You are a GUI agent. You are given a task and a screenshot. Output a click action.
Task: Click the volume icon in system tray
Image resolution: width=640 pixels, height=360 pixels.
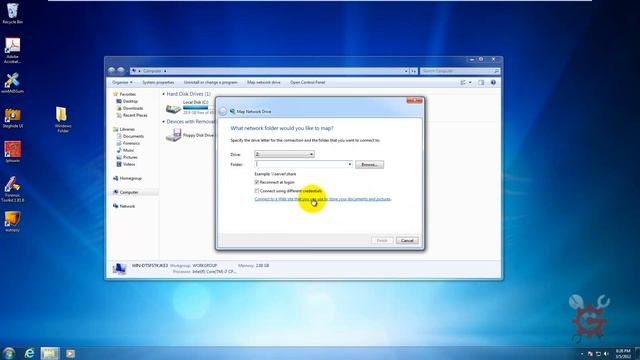(606, 354)
